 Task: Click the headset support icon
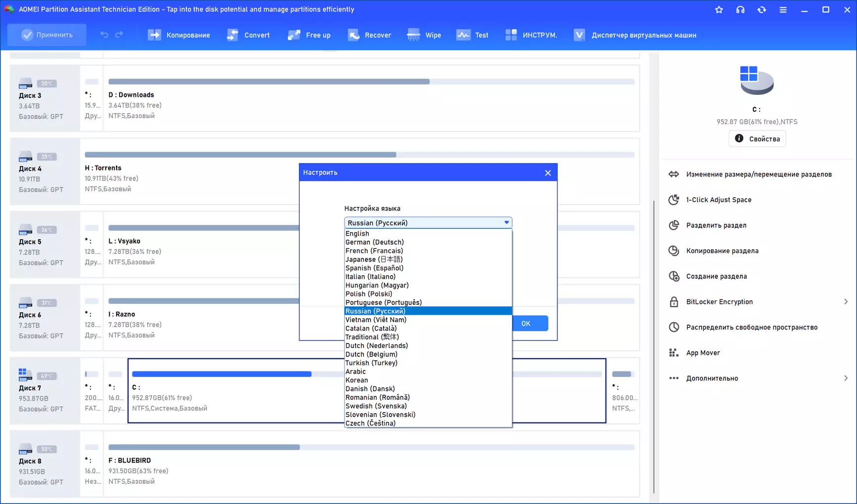pyautogui.click(x=740, y=9)
